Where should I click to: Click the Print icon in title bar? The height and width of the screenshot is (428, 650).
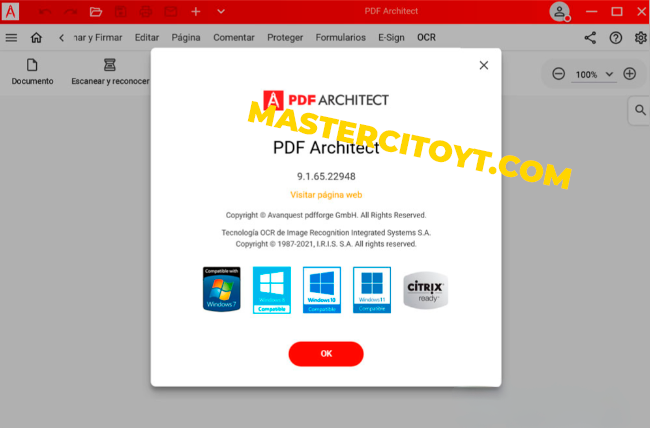click(146, 12)
